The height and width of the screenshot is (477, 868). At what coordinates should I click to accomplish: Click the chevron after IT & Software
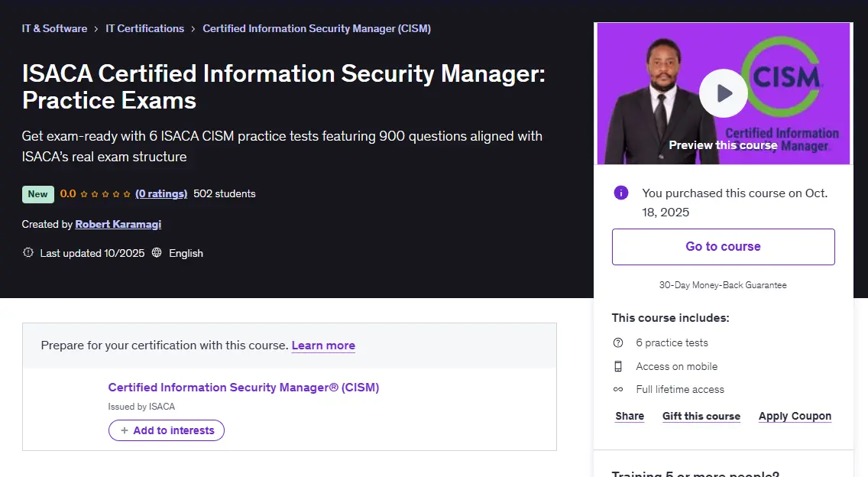96,29
